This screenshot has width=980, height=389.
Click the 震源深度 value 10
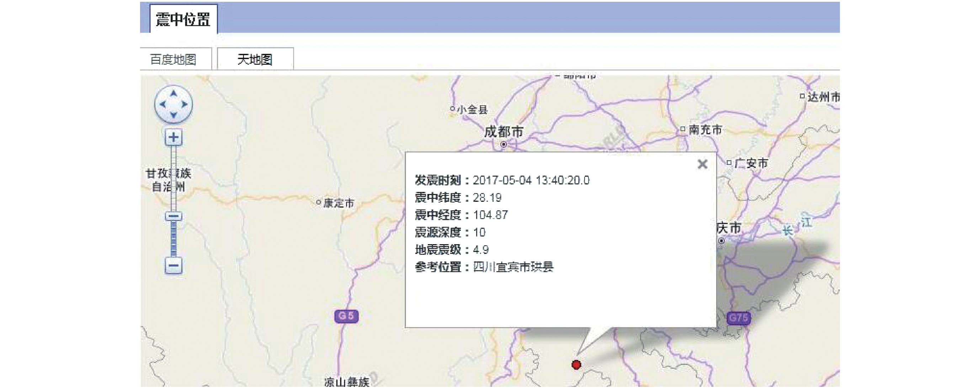coord(479,232)
